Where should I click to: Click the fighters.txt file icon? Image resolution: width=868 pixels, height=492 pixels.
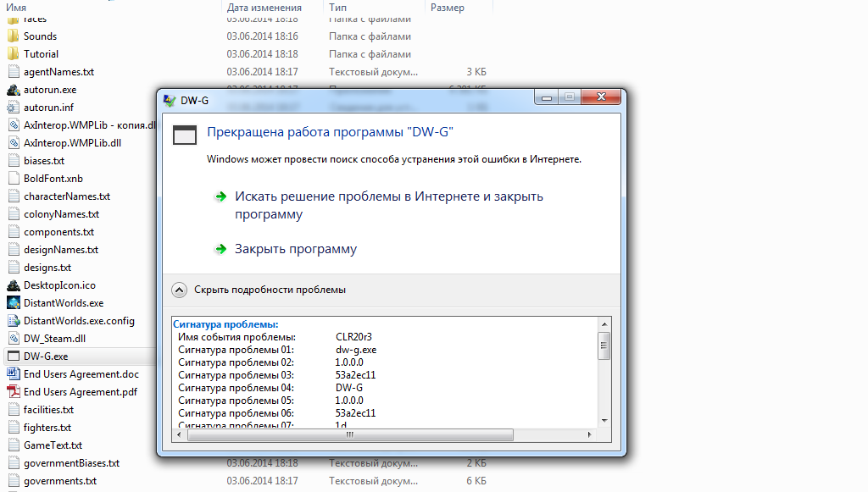tap(14, 428)
